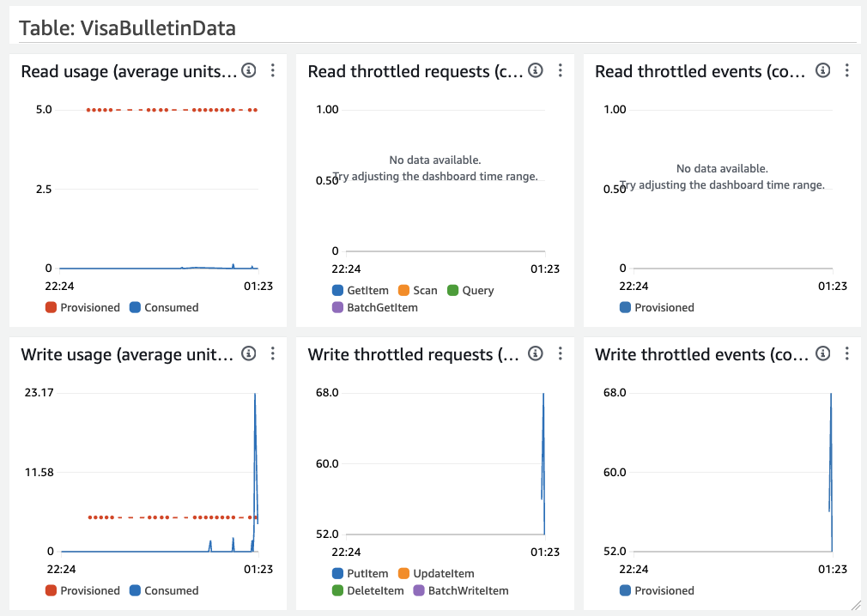Image resolution: width=867 pixels, height=616 pixels.
Task: Click Provisioned red swatch in Read usage legend
Action: 51,308
